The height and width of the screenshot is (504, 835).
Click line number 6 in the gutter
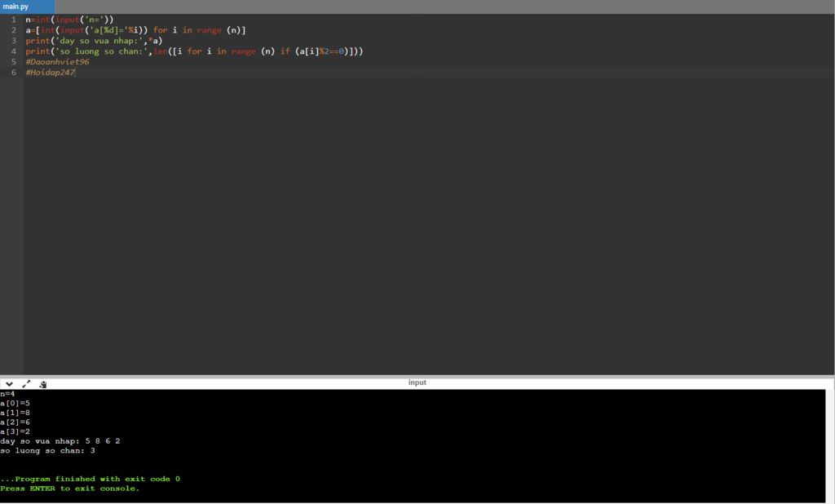[14, 73]
